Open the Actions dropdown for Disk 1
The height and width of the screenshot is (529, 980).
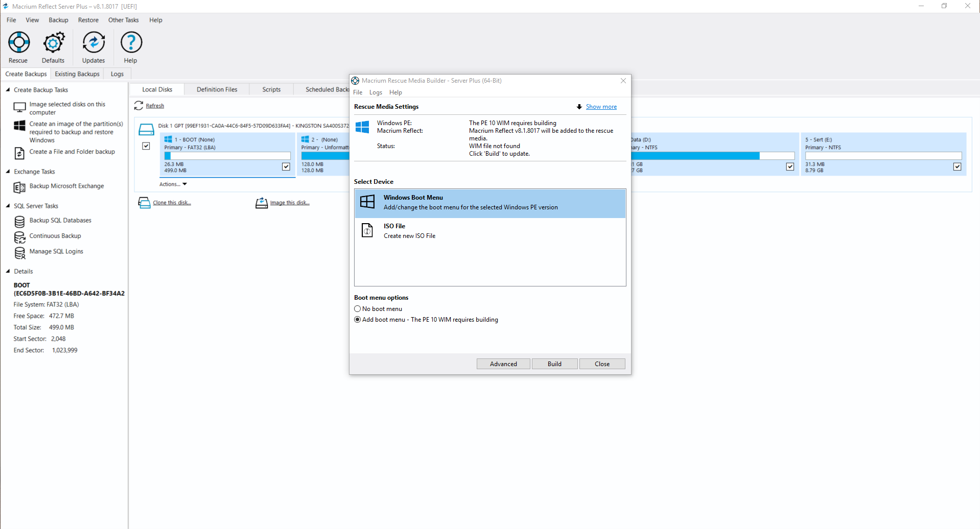pos(173,184)
